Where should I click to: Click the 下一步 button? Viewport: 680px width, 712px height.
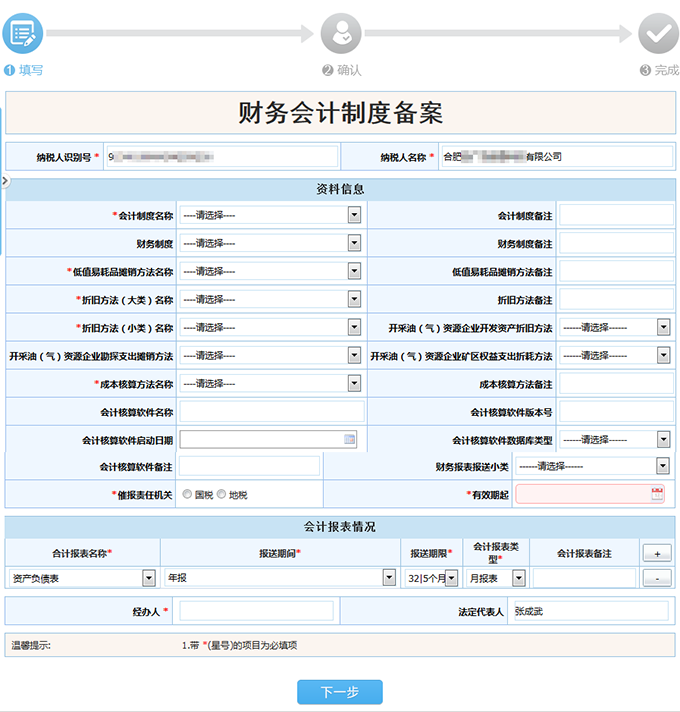(x=339, y=692)
